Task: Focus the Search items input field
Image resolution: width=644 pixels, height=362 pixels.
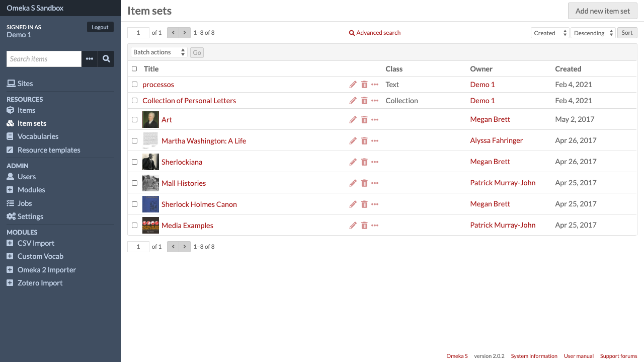Action: tap(44, 59)
